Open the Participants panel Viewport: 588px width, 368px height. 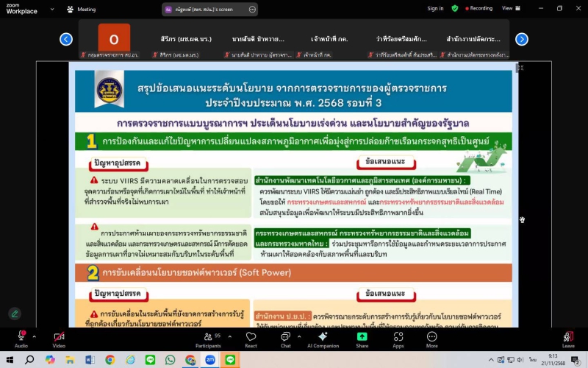pos(208,337)
